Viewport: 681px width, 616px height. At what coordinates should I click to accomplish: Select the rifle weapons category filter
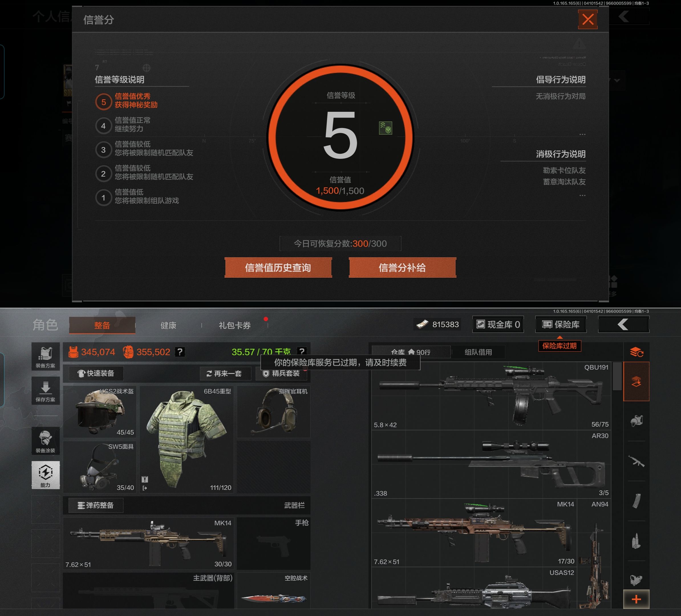[x=637, y=461]
